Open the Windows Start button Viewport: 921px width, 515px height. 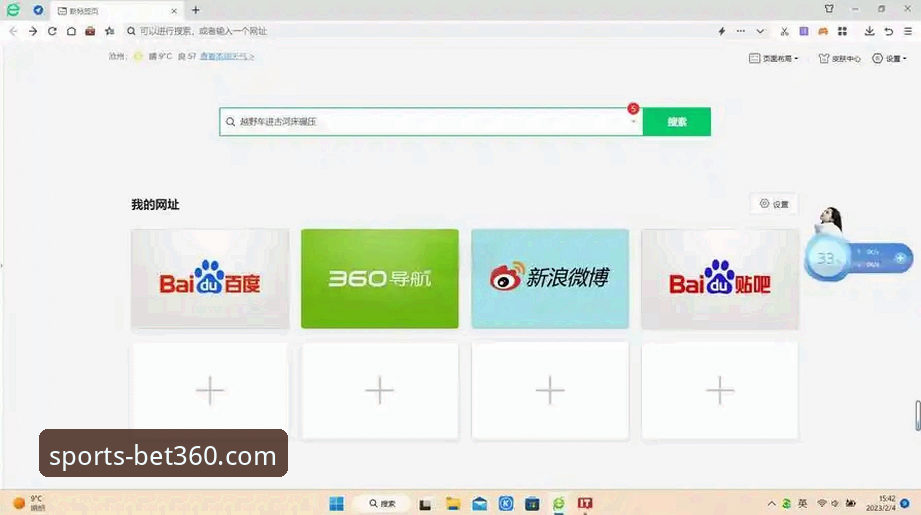(337, 503)
